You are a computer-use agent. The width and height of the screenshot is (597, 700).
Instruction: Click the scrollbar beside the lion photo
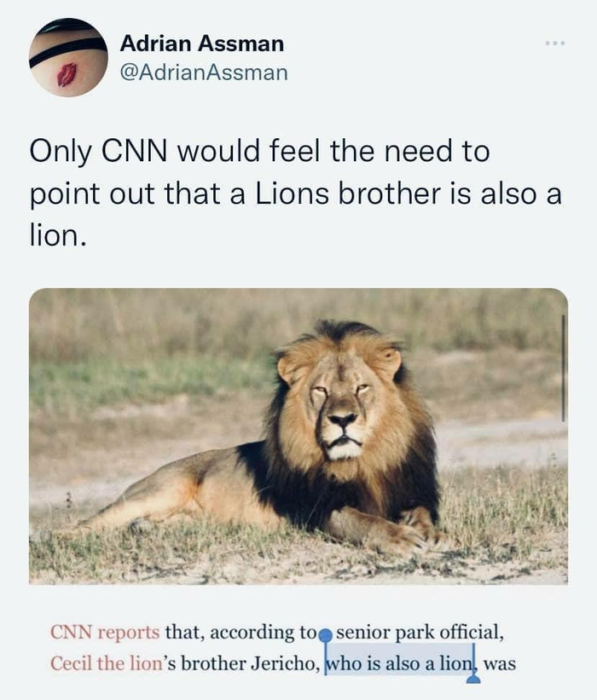(563, 367)
